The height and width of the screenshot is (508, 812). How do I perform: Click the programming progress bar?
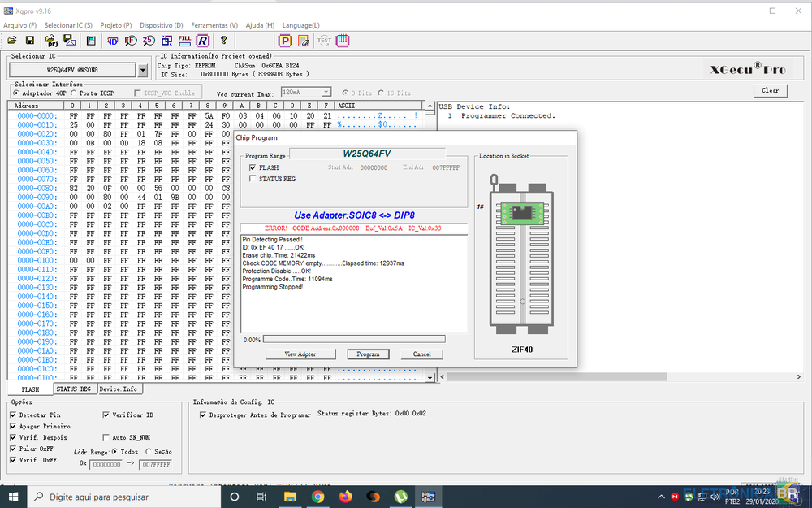354,339
